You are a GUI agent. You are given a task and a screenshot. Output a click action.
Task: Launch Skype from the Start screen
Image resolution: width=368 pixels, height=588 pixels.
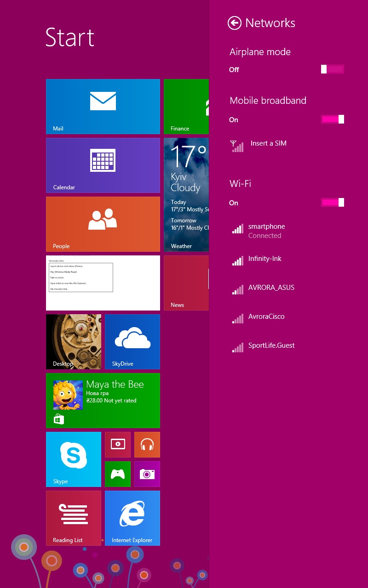click(74, 459)
